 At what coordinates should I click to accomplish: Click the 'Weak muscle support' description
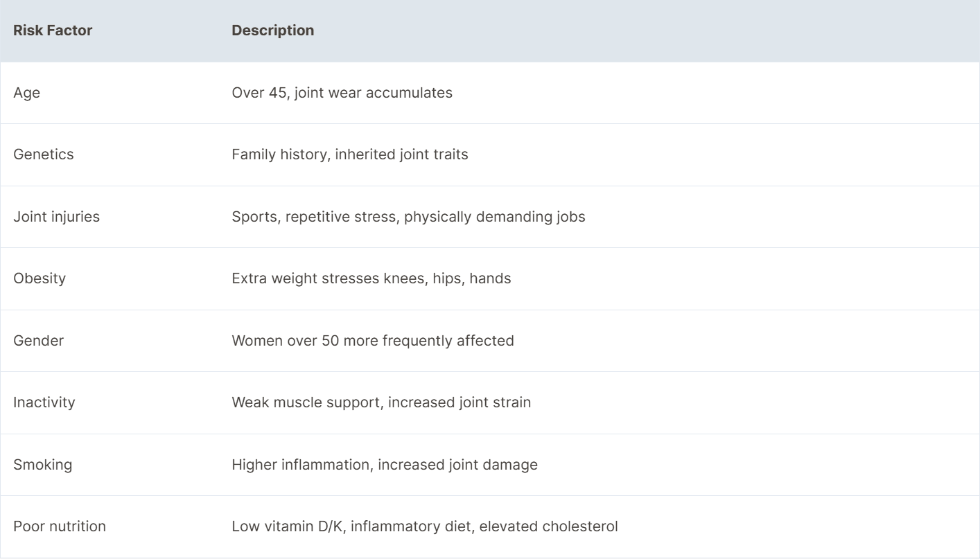point(381,402)
